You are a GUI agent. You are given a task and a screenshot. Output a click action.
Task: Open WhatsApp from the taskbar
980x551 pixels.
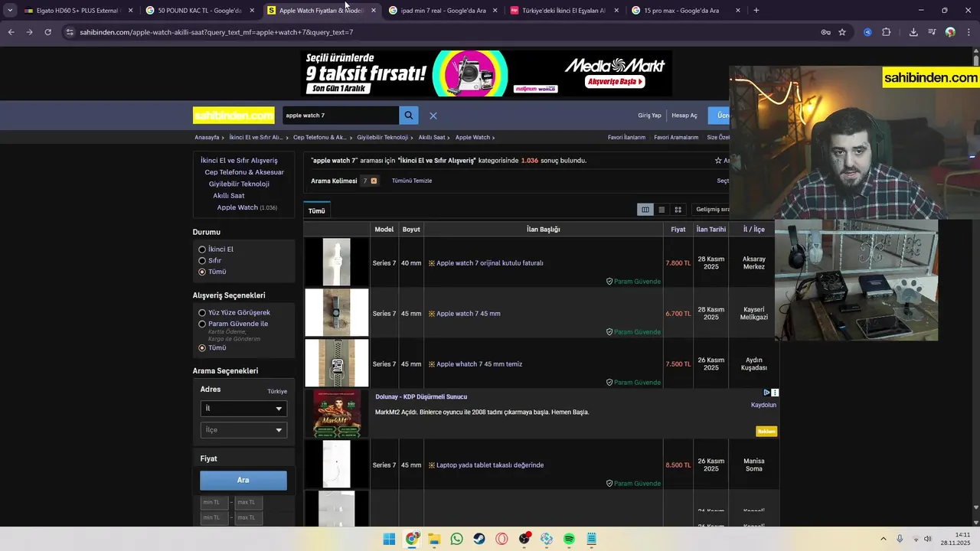457,539
